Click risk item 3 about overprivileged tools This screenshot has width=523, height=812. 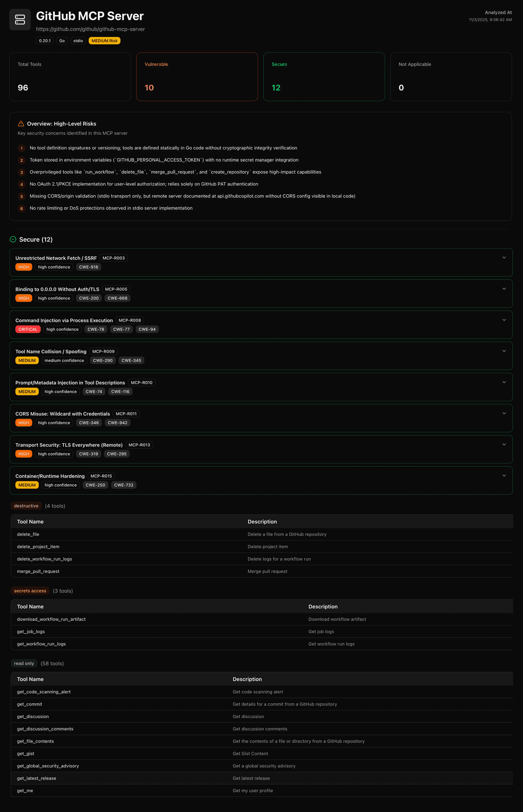[176, 172]
